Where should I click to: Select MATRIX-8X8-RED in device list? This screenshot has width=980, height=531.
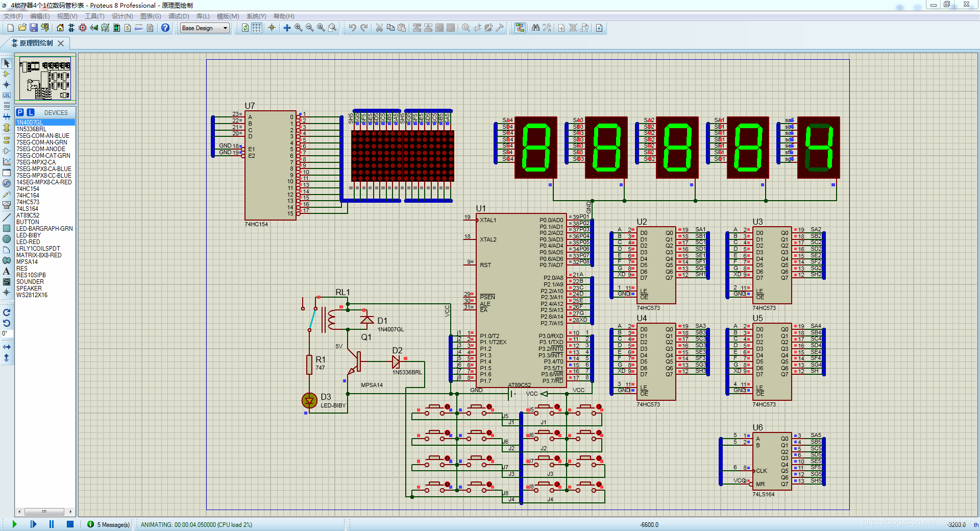45,255
